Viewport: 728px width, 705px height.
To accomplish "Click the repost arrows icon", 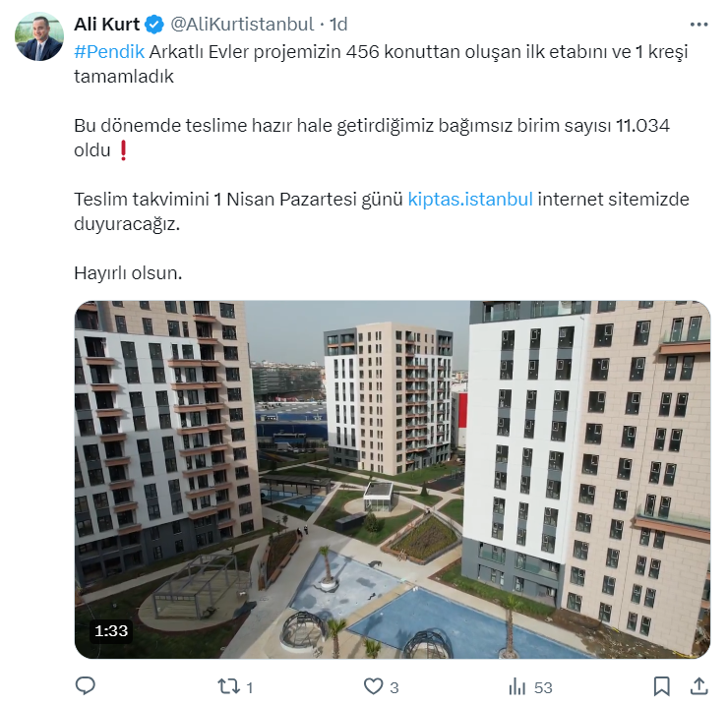I will (x=228, y=686).
